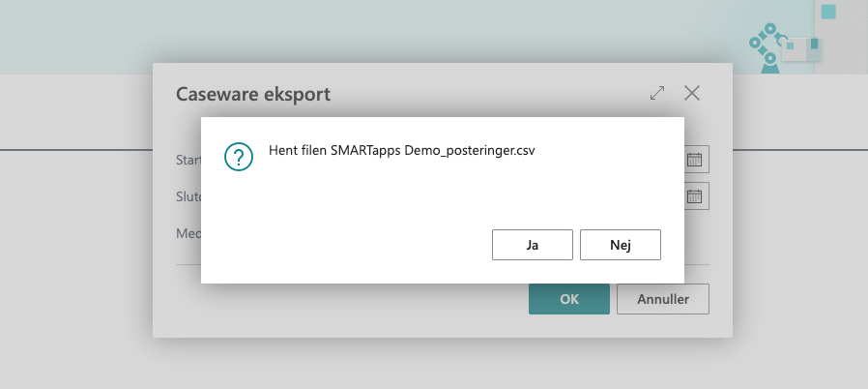
Task: Click the Caseware eksport dialog title
Action: point(252,94)
